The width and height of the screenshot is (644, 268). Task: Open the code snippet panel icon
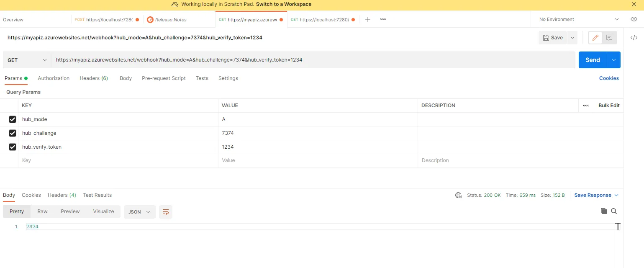pos(634,38)
